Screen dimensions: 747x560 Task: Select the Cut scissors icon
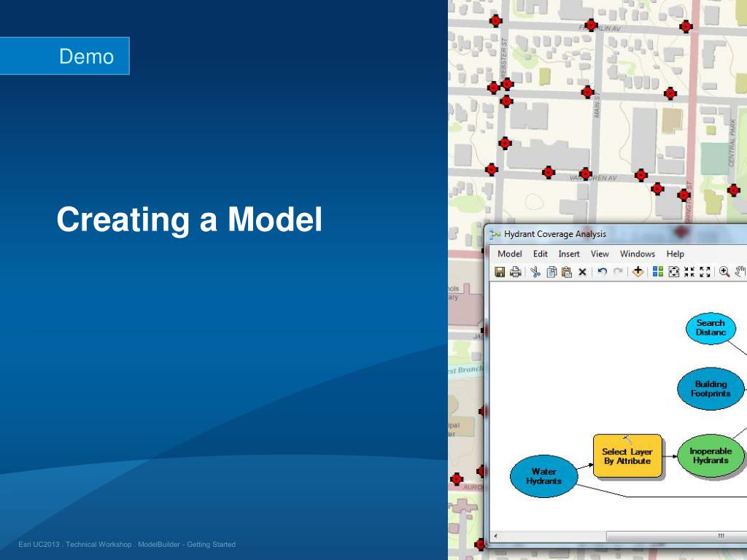pyautogui.click(x=535, y=272)
